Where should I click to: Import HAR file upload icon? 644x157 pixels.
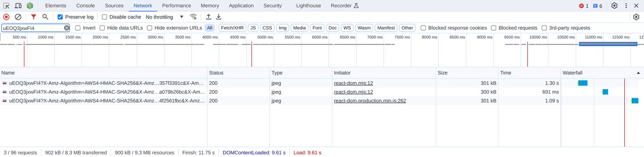(209, 17)
